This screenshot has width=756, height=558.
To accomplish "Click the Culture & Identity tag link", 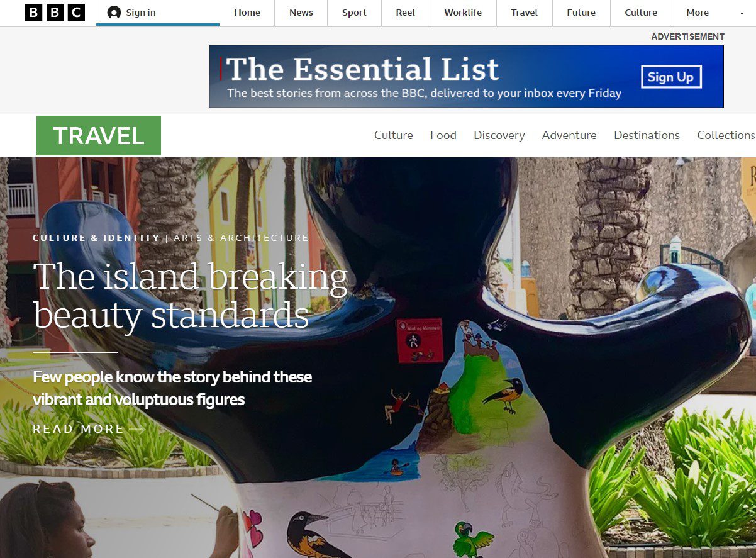I will (x=96, y=238).
